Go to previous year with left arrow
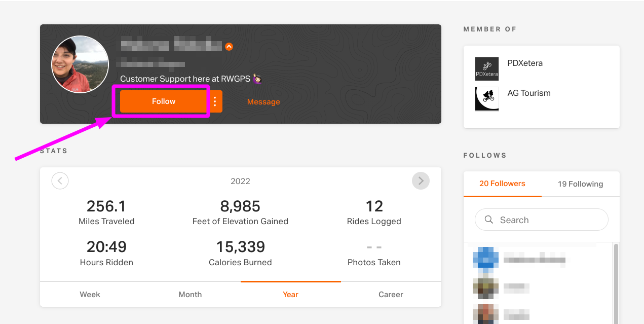 pos(60,181)
